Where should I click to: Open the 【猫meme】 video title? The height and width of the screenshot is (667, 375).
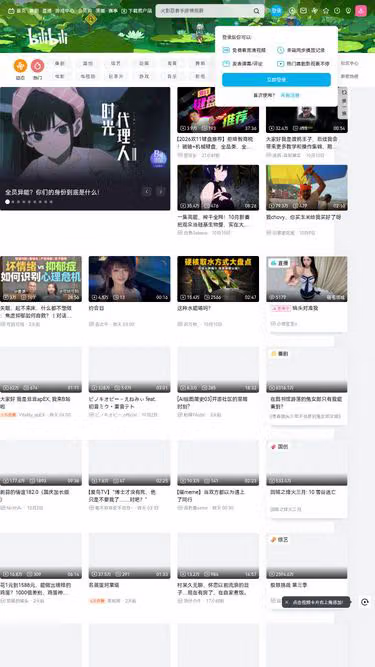point(211,496)
